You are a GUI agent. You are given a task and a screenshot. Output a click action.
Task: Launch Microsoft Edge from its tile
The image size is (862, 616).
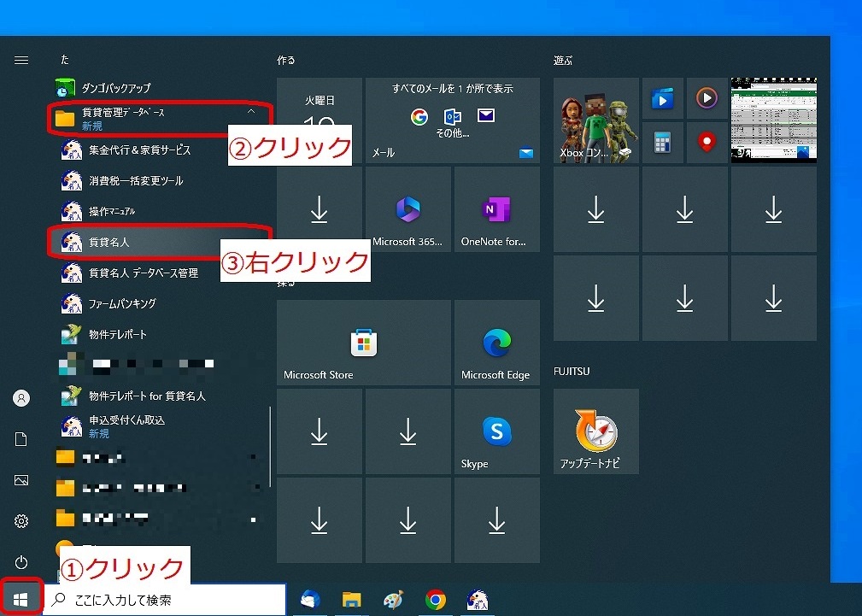[x=496, y=342]
